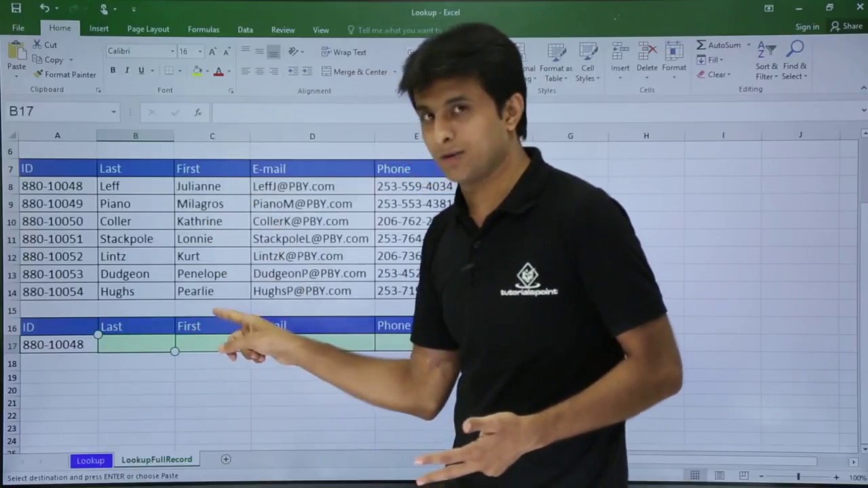Toggle Italic formatting
Image resolution: width=868 pixels, height=488 pixels.
[127, 70]
